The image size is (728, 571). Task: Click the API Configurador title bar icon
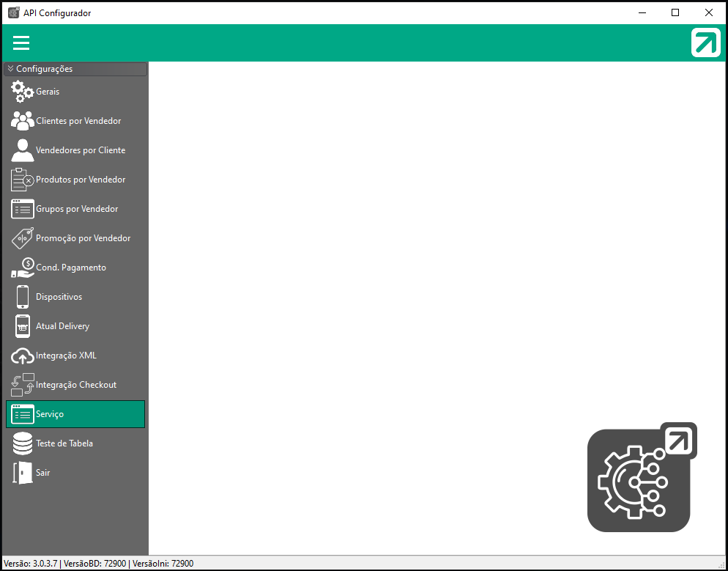tap(13, 12)
